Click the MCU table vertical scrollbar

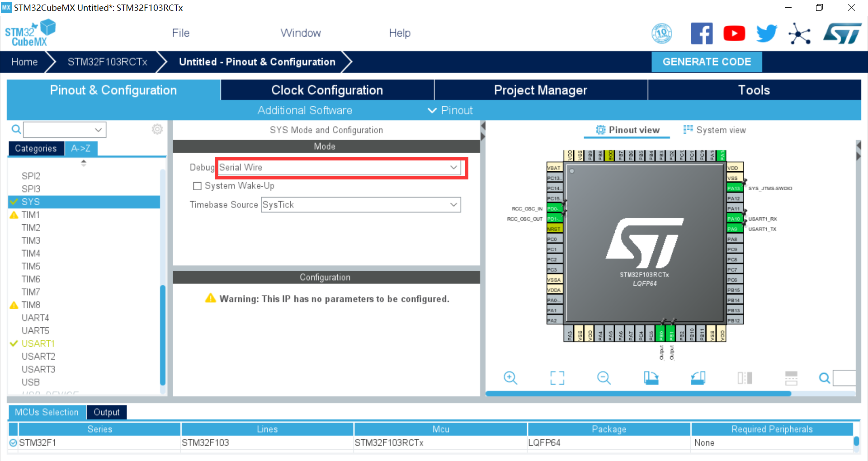tap(856, 441)
